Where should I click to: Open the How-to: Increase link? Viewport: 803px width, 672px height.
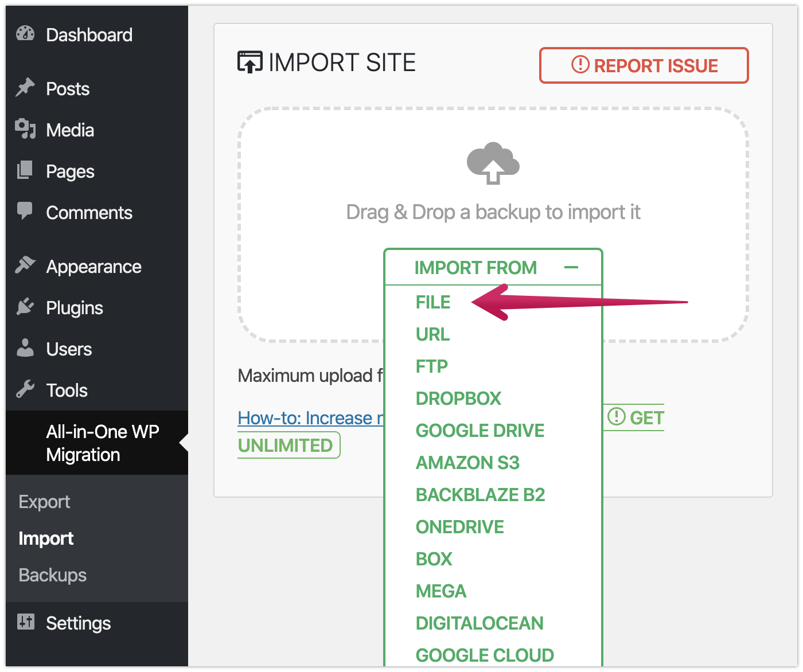point(310,418)
